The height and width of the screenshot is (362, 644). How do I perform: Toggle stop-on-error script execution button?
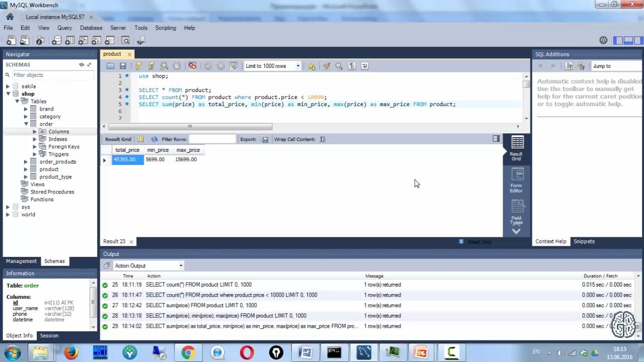coord(192,66)
